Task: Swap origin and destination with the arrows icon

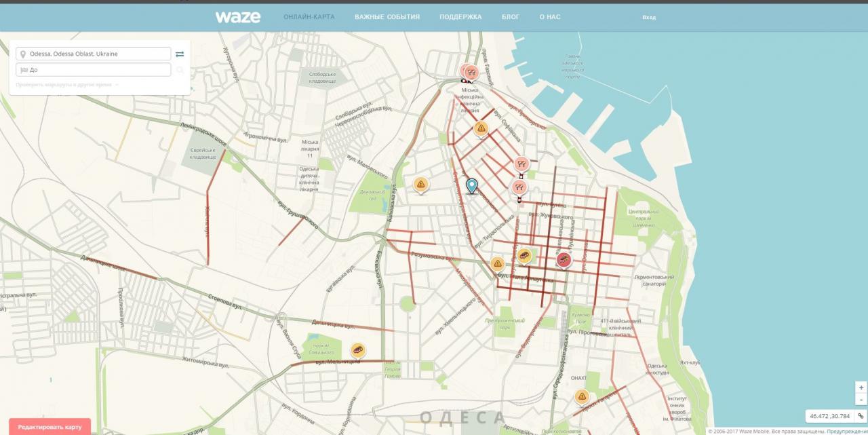Action: point(180,54)
